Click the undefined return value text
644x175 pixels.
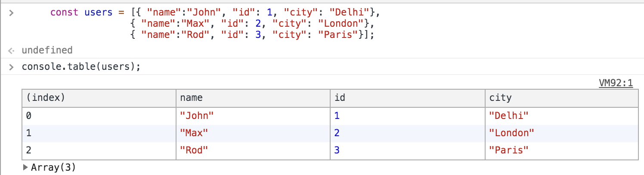pos(47,50)
